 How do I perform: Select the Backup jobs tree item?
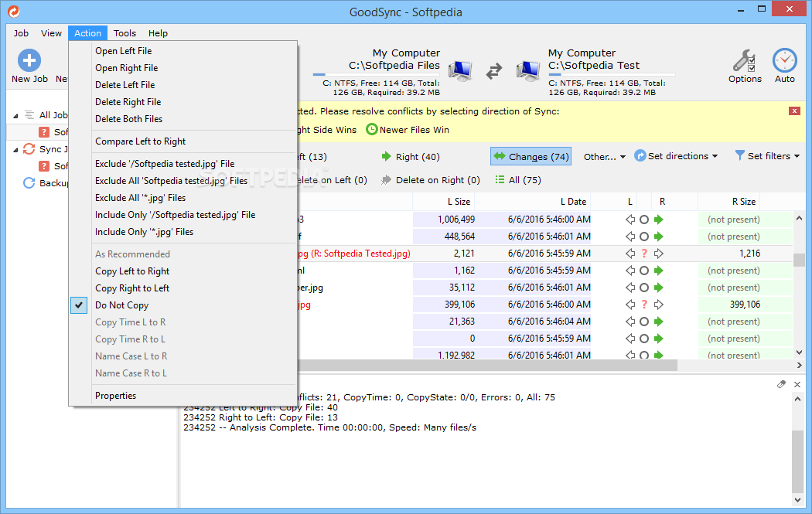[x=46, y=182]
